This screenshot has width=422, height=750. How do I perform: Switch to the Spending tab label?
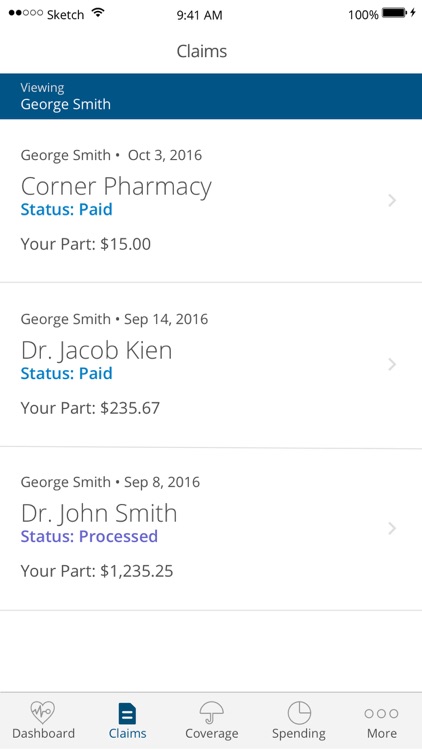coord(299,734)
